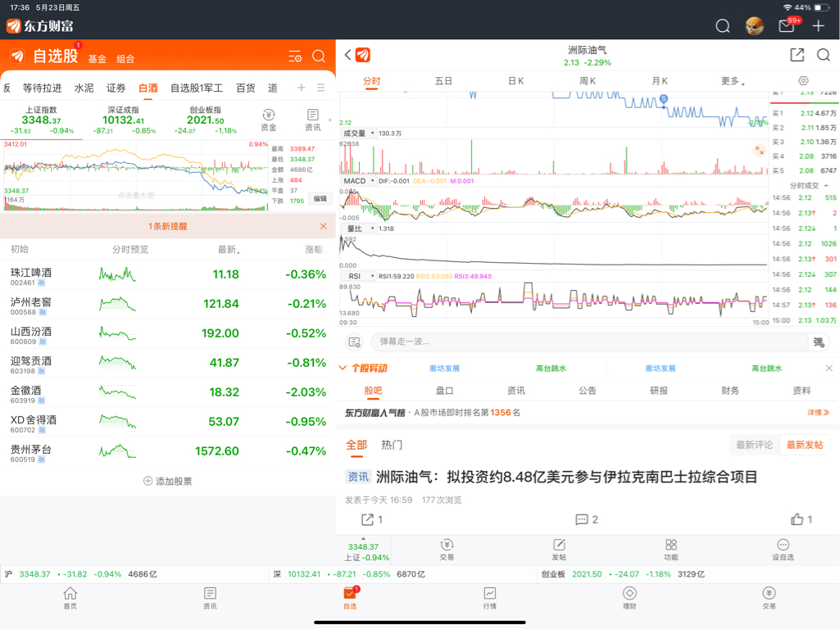Sort watchlist by 最新 price
840x629 pixels.
(229, 250)
